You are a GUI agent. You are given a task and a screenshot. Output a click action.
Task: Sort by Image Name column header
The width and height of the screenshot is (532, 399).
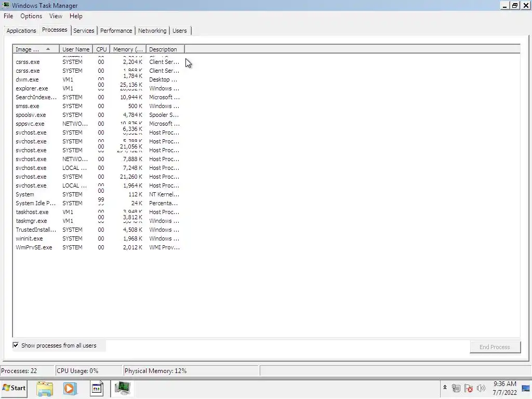[36, 49]
